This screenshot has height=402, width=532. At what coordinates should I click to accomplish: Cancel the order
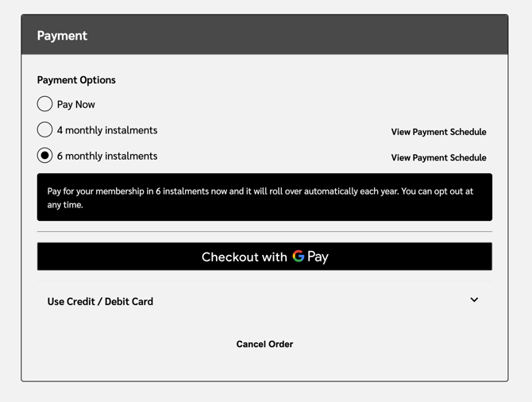click(264, 344)
